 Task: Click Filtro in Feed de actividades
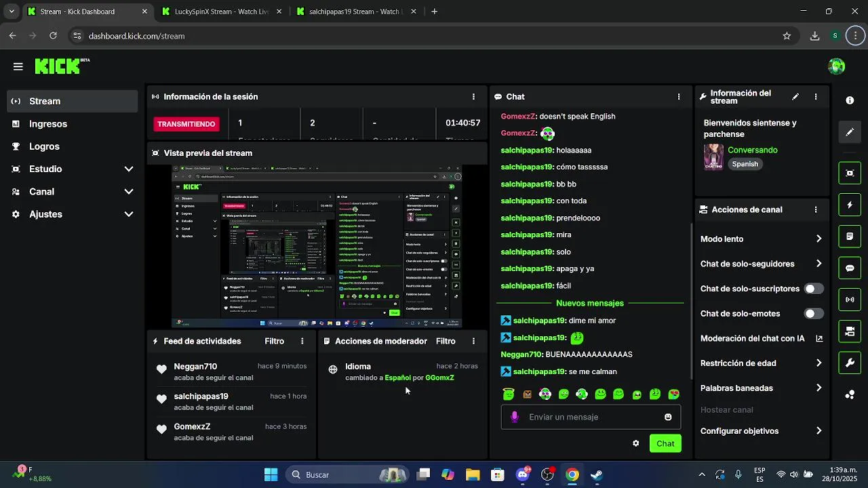[x=274, y=342]
